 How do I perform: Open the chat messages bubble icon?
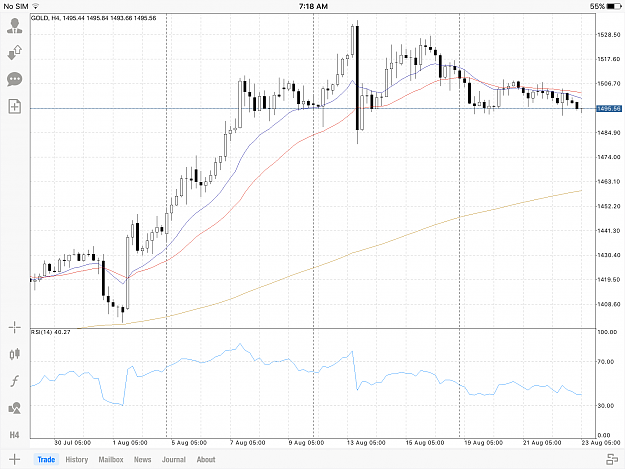15,79
